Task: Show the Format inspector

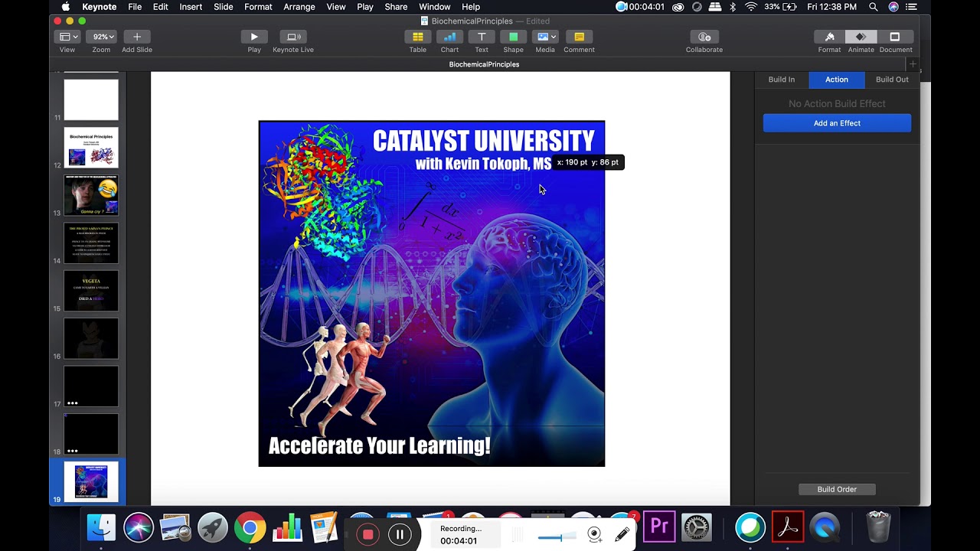Action: [829, 37]
